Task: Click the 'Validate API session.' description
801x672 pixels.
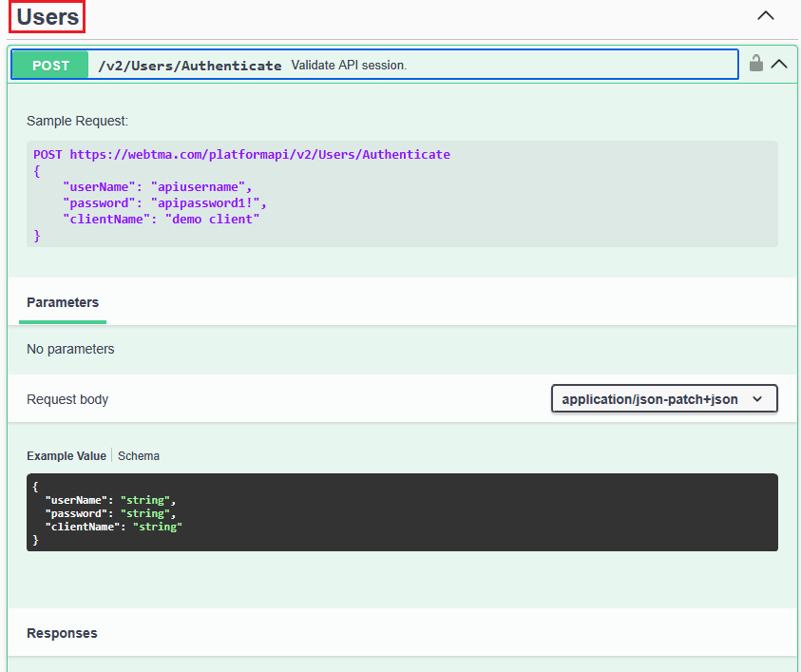Action: [x=349, y=65]
